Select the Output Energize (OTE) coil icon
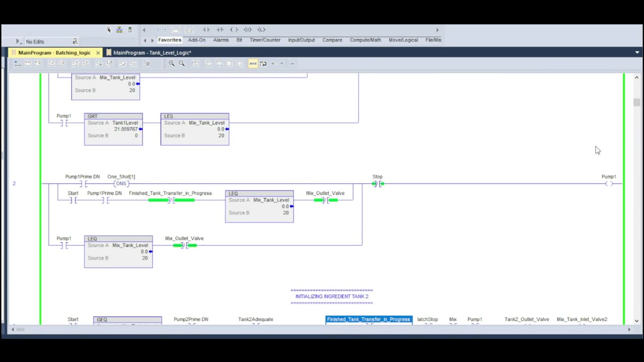The image size is (644, 362). (x=234, y=30)
